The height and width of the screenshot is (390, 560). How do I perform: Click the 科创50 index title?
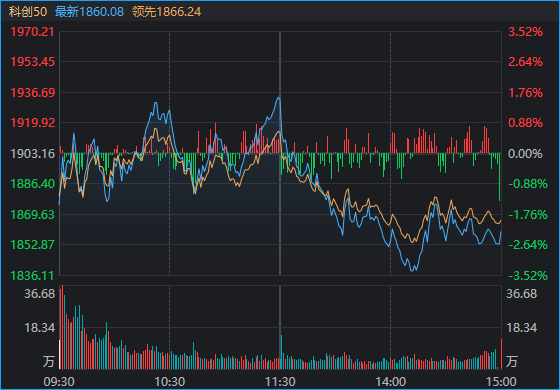28,12
